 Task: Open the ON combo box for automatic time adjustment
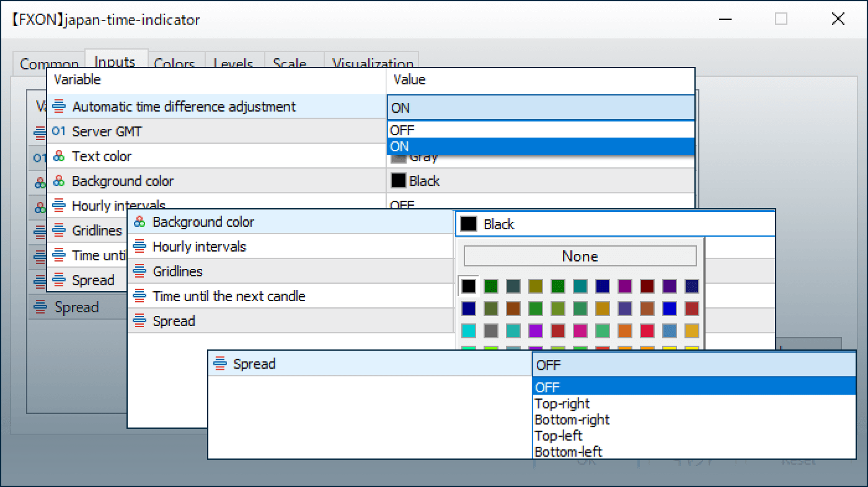point(541,108)
